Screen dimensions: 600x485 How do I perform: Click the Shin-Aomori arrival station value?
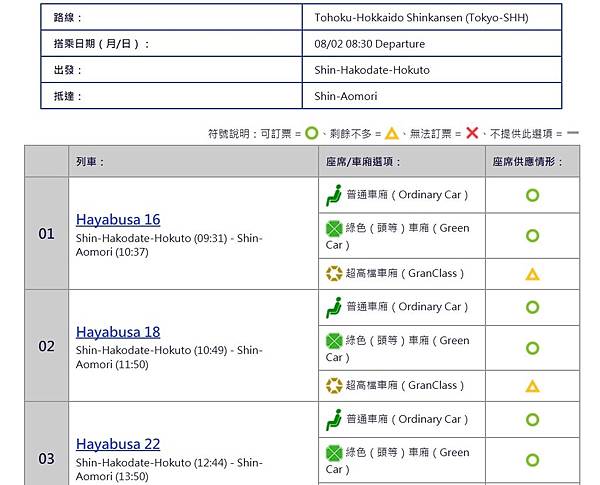click(346, 96)
